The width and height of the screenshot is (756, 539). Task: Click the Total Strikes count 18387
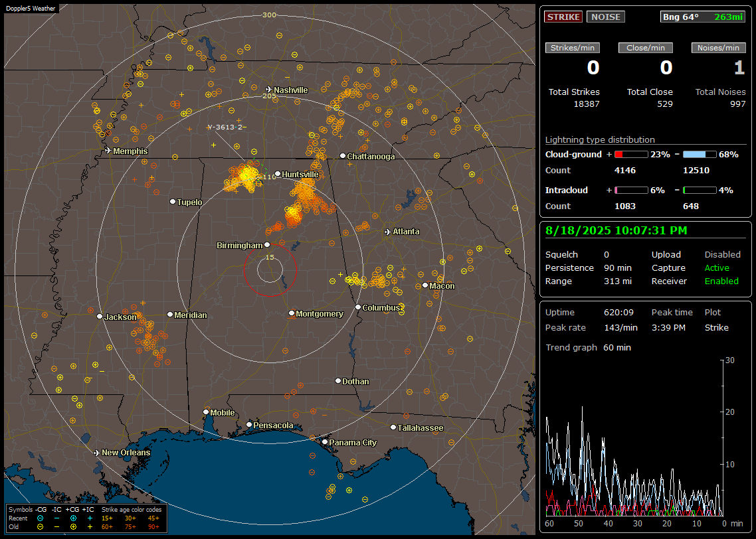587,104
